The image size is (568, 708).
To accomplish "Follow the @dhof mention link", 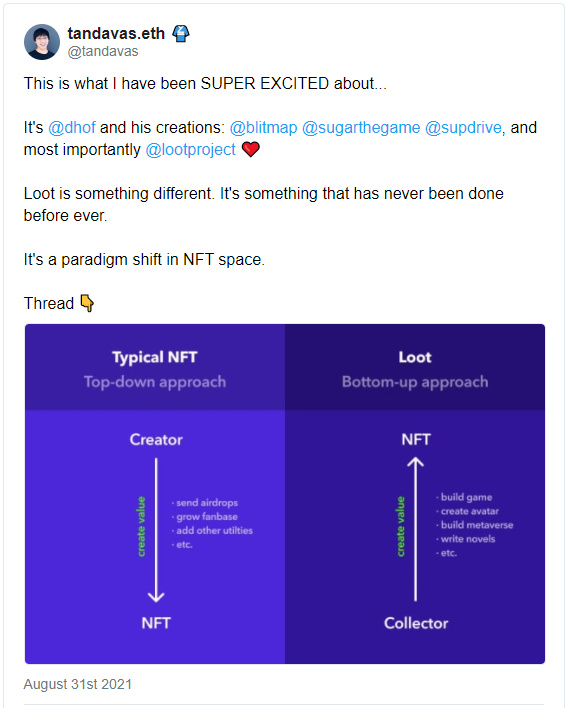I will pos(72,128).
